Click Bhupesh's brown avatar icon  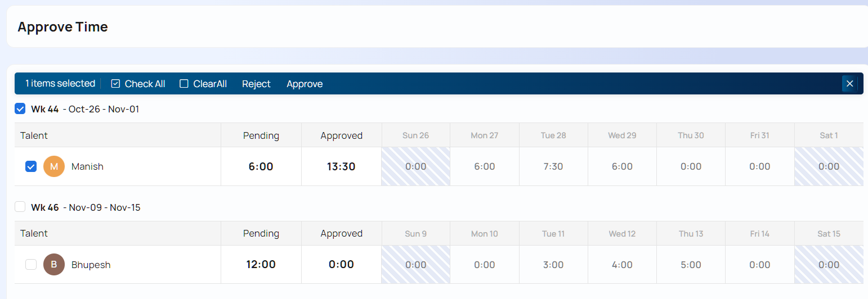coord(54,265)
